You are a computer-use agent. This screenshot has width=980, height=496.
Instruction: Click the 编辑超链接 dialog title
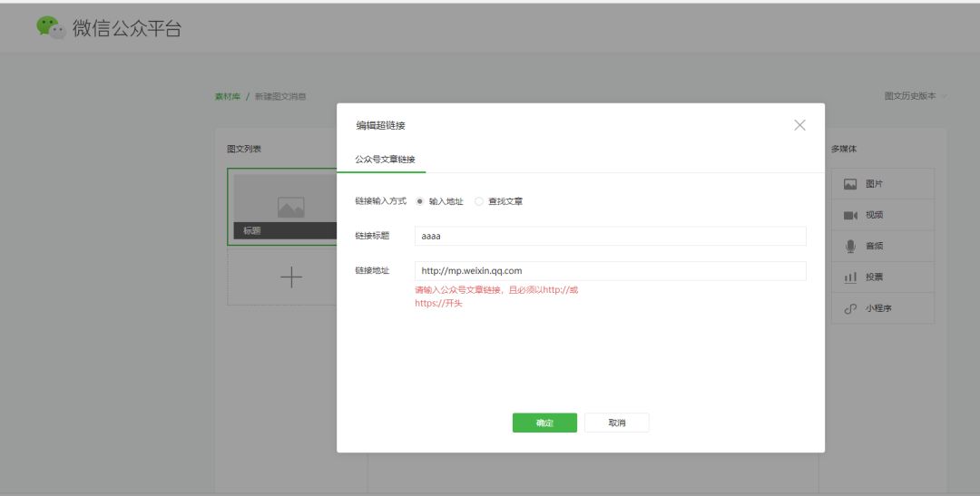tap(380, 125)
